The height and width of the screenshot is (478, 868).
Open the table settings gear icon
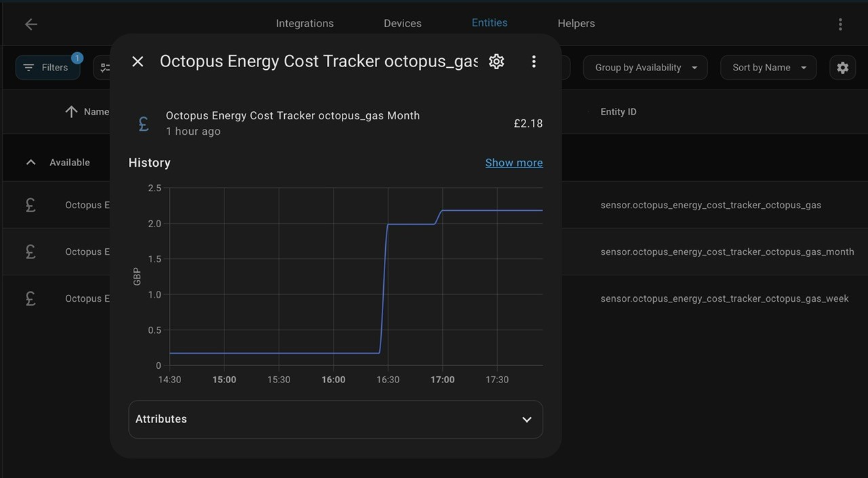[x=842, y=68]
